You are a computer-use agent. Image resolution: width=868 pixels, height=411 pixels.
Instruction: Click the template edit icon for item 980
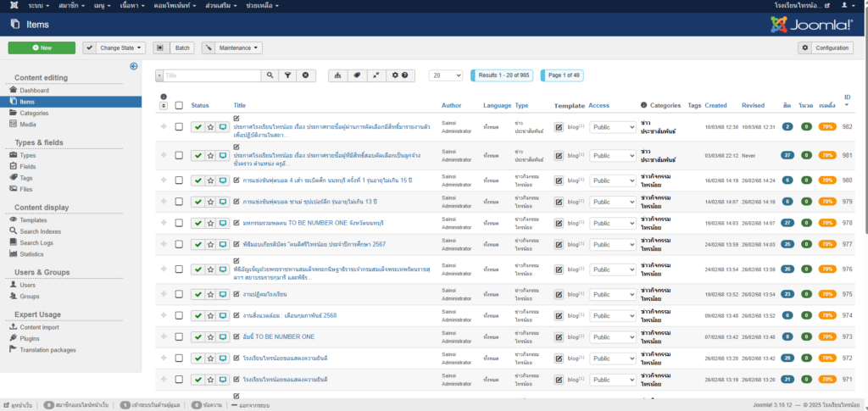pyautogui.click(x=559, y=179)
